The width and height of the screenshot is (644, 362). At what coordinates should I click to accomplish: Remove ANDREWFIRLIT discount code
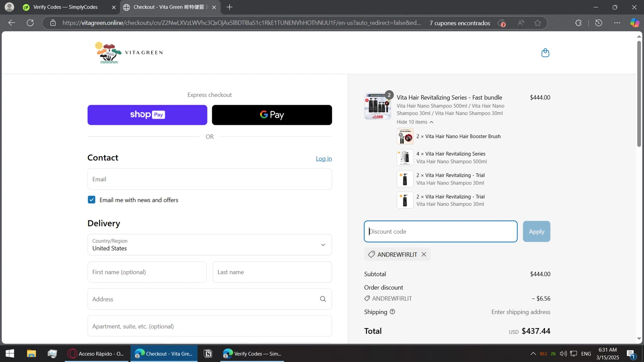424,254
